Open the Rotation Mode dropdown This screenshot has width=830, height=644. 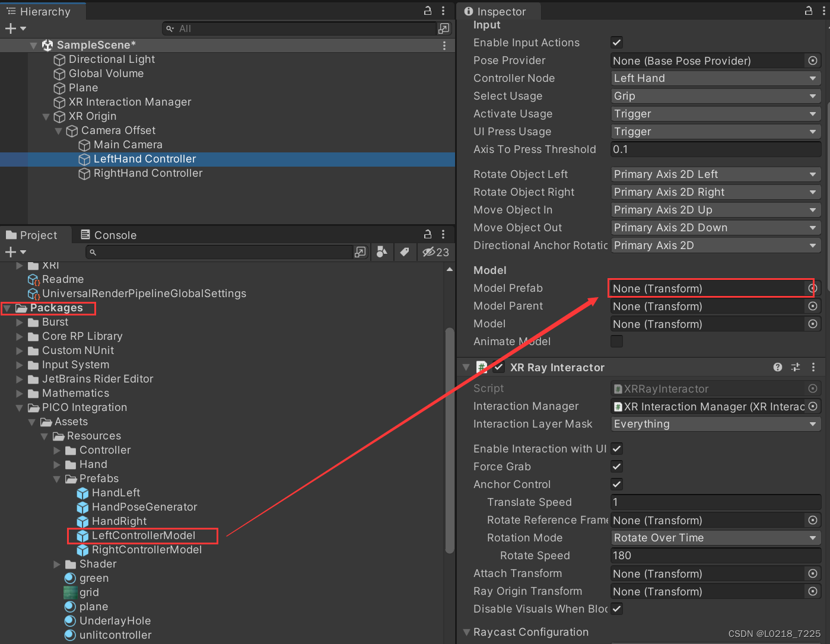[x=715, y=537]
